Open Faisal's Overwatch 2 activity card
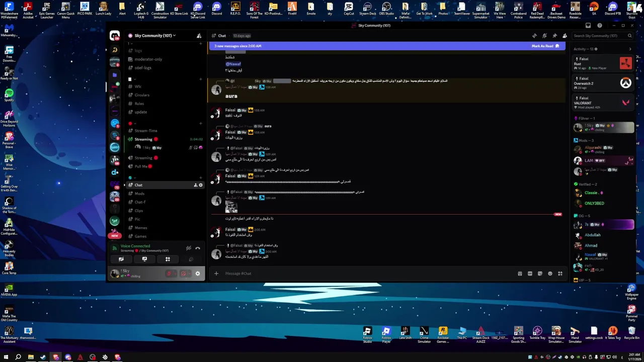Image resolution: width=644 pixels, height=362 pixels. tap(603, 82)
